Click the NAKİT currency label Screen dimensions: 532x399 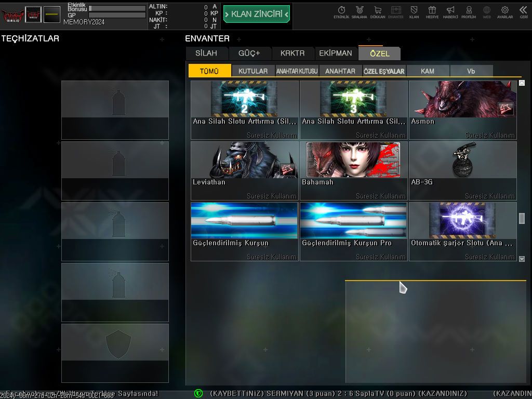[x=158, y=20]
